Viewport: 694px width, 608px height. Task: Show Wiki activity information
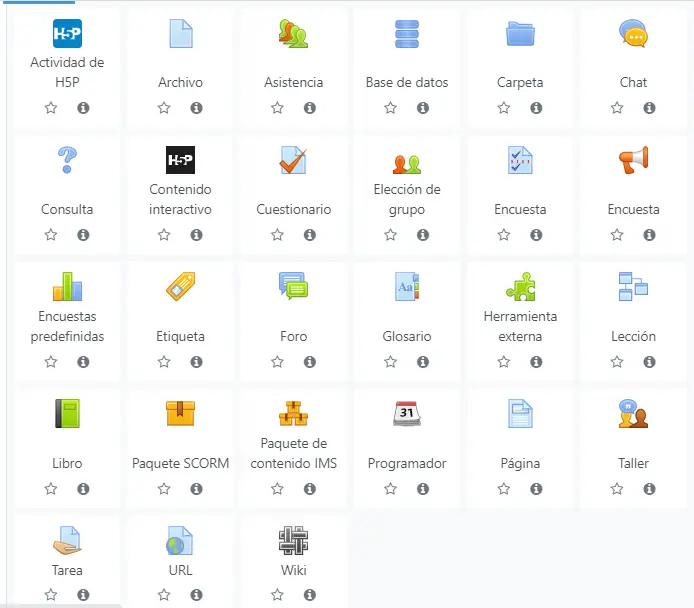pos(310,594)
